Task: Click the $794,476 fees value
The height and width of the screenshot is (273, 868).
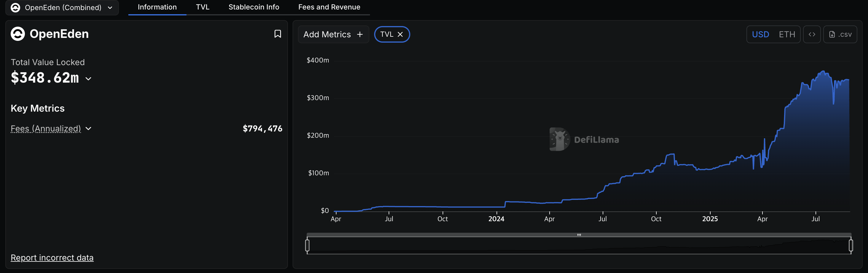Action: (262, 129)
